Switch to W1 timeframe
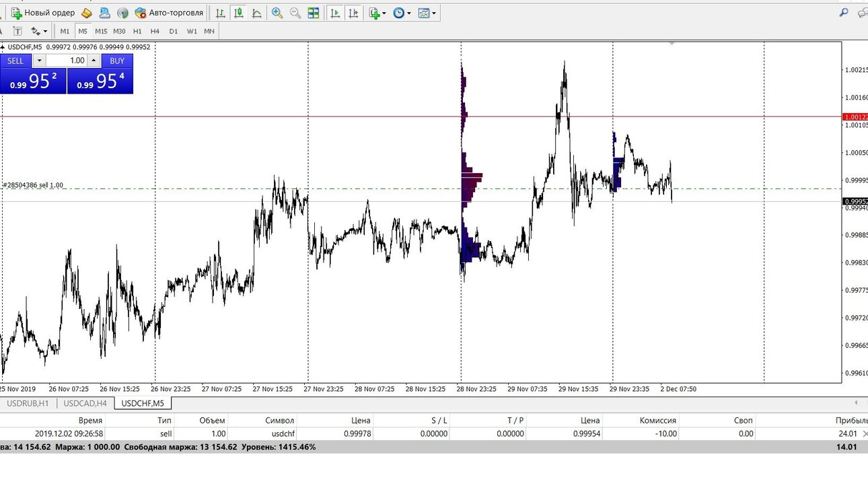This screenshot has height=480, width=868. pos(192,31)
